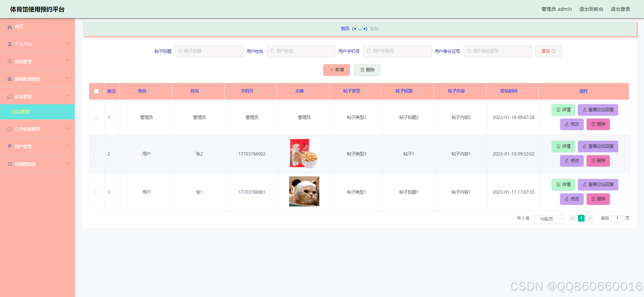This screenshot has width=644, height=297.
Task: Click the 帖子标题 search input
Action: coord(209,51)
